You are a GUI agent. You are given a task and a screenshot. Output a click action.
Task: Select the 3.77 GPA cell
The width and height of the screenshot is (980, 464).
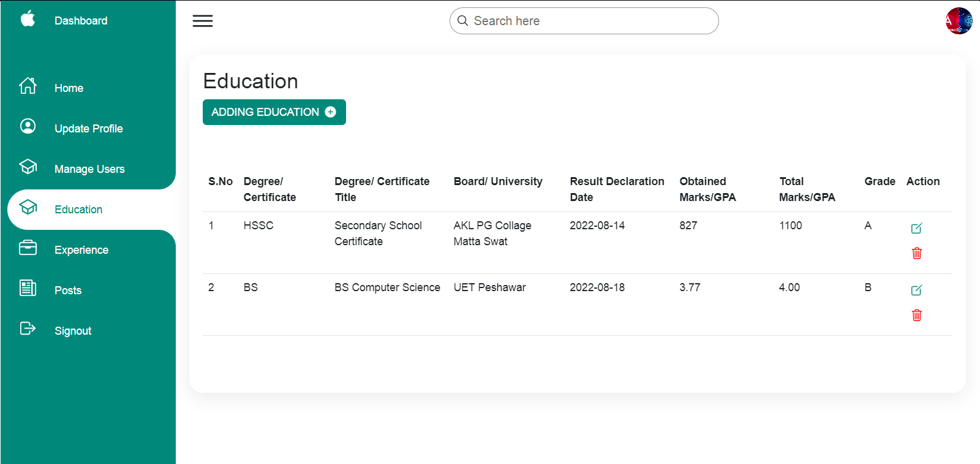[x=690, y=287]
